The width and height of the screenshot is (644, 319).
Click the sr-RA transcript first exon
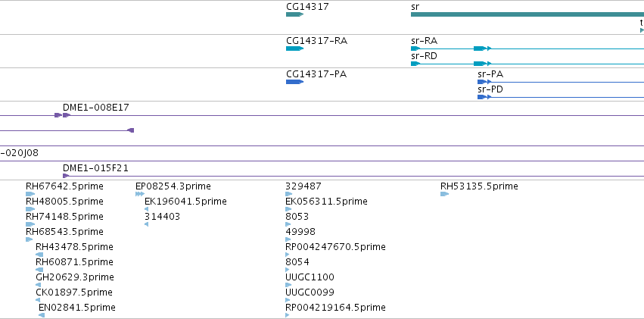pyautogui.click(x=415, y=48)
